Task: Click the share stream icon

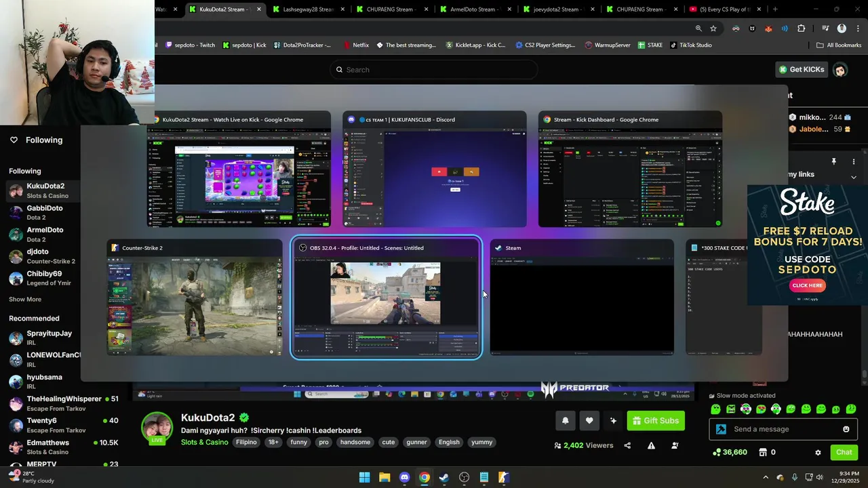Action: [x=627, y=445]
